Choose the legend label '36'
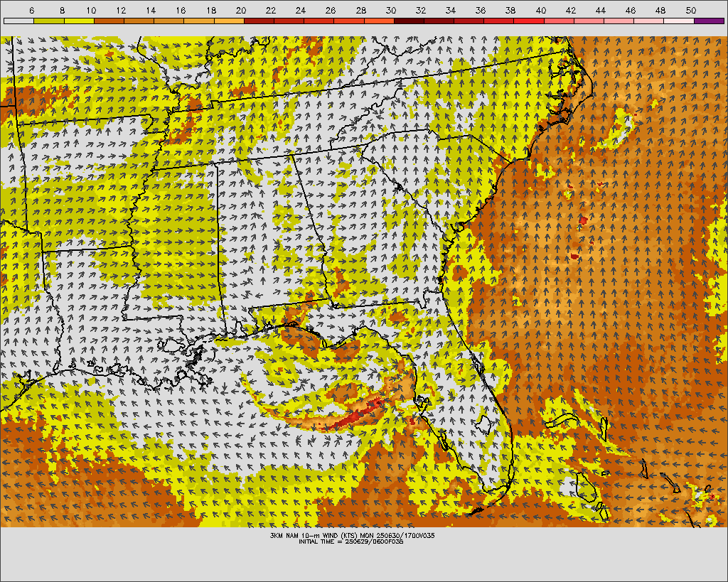728x582 pixels. 481,10
